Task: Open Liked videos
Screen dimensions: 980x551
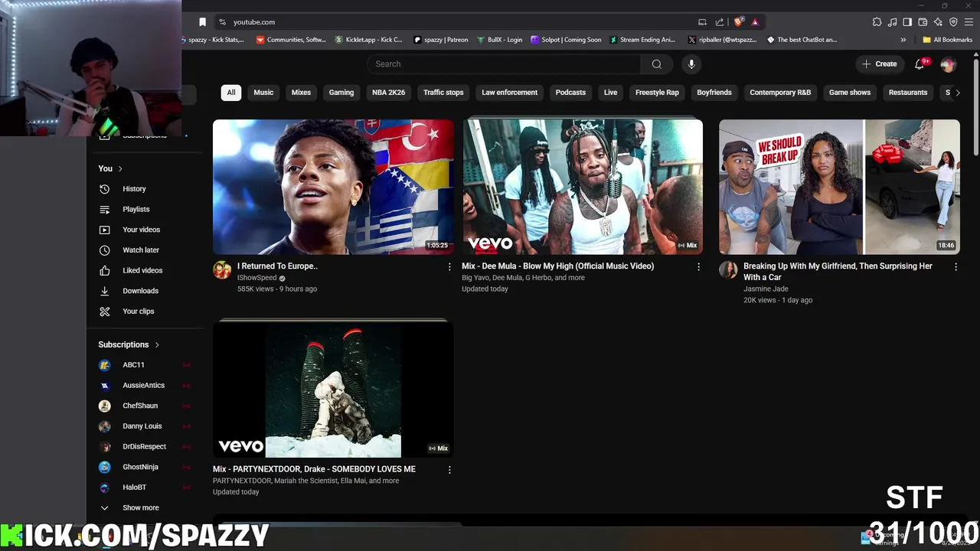Action: [143, 270]
